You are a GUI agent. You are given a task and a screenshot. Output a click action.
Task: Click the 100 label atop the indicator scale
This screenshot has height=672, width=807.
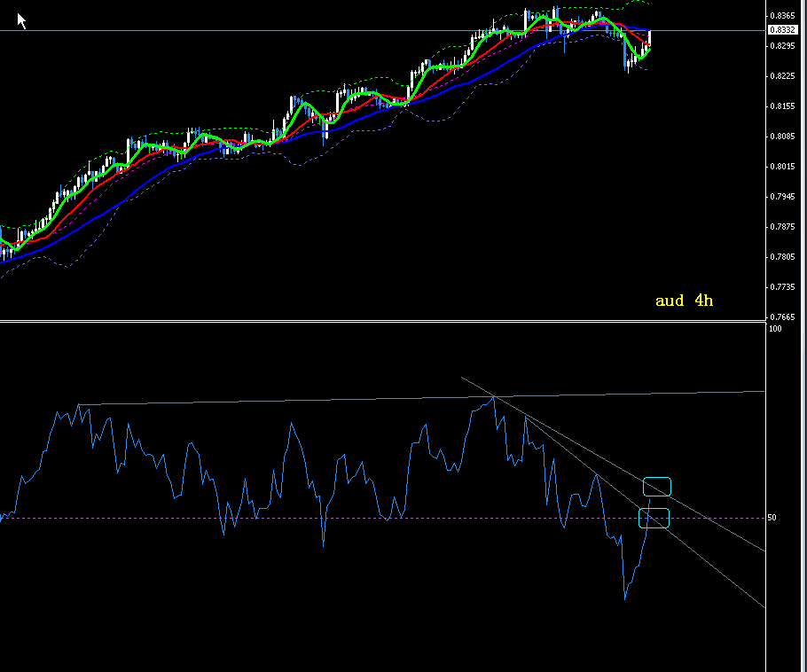775,329
